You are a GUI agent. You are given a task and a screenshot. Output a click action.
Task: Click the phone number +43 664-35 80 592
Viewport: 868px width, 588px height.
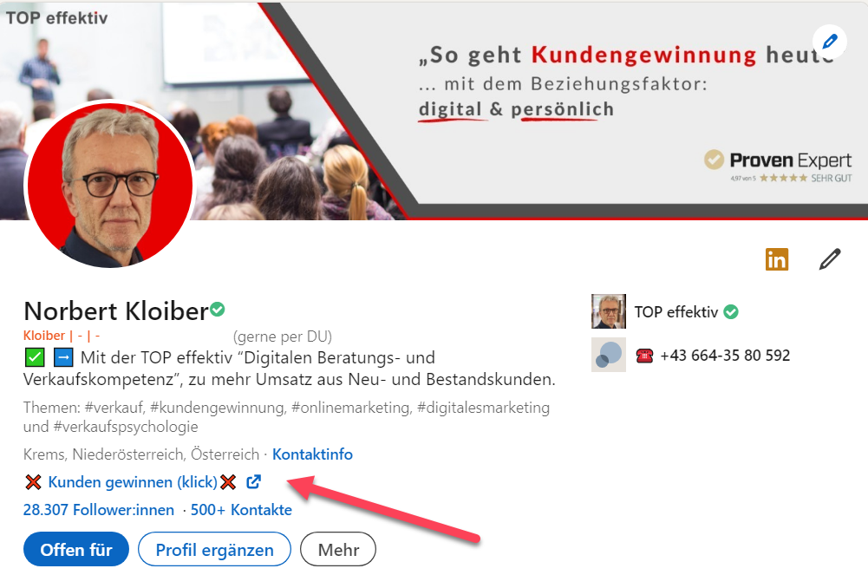(x=725, y=356)
